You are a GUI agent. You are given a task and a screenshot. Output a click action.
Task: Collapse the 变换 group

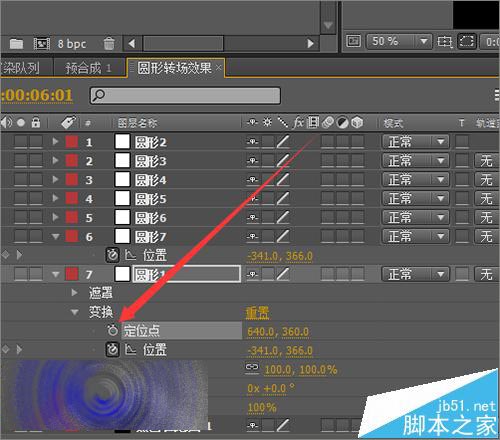75,312
